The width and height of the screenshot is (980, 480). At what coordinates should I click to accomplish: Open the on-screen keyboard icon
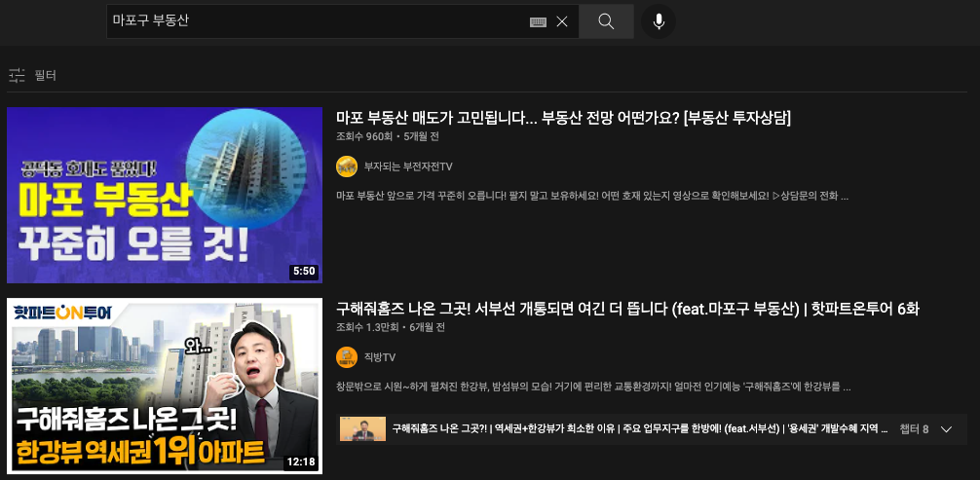[538, 21]
